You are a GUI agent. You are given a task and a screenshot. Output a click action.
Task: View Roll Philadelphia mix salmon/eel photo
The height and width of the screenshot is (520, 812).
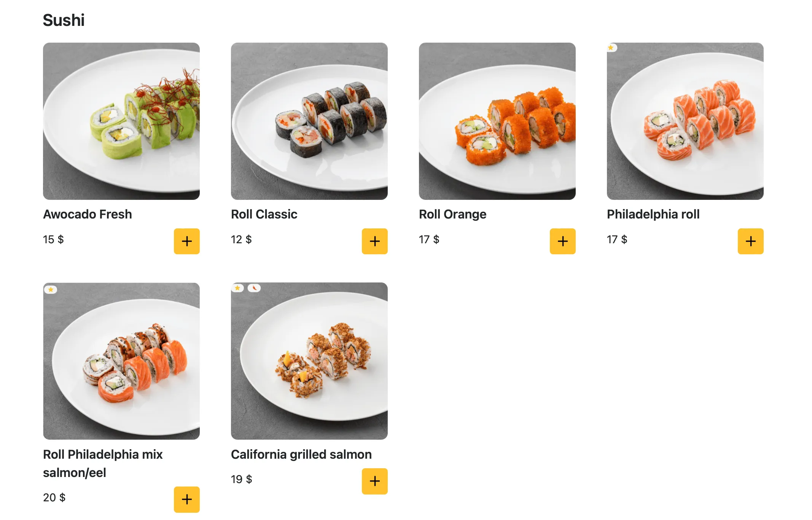(121, 361)
